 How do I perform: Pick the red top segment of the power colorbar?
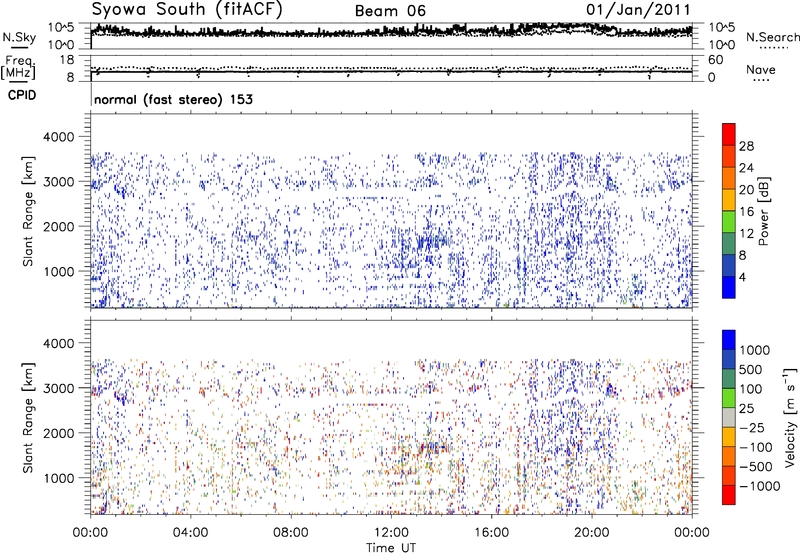729,134
